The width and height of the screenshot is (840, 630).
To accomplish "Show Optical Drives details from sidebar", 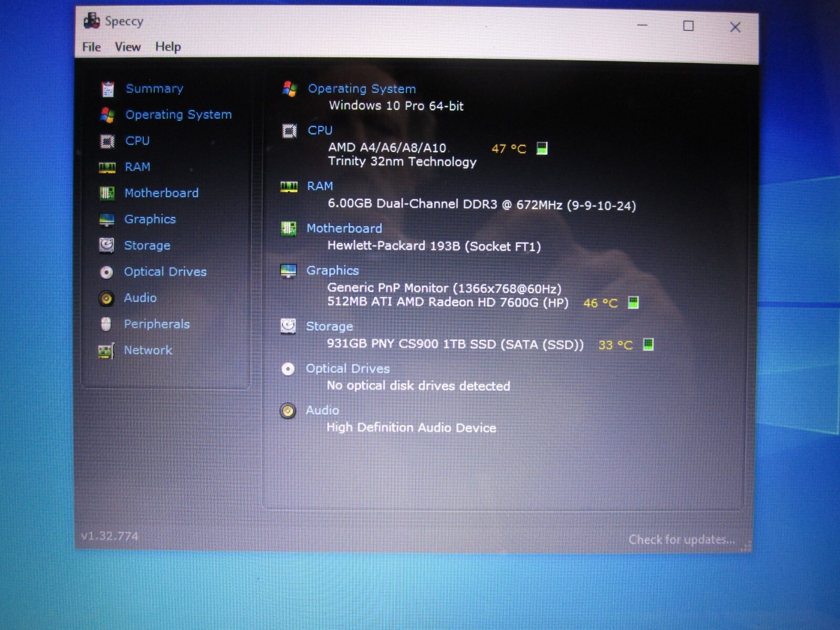I will point(165,271).
